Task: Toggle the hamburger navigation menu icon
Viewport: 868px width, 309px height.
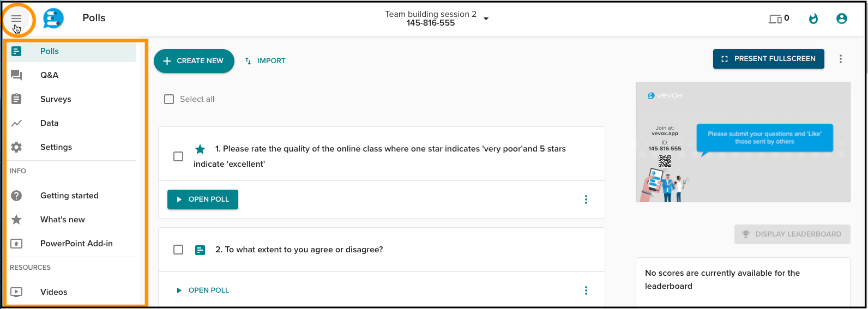Action: coord(16,19)
